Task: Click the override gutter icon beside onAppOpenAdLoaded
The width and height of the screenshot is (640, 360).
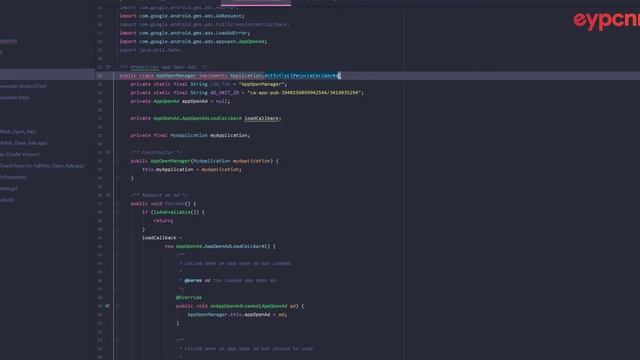Action: (x=107, y=306)
